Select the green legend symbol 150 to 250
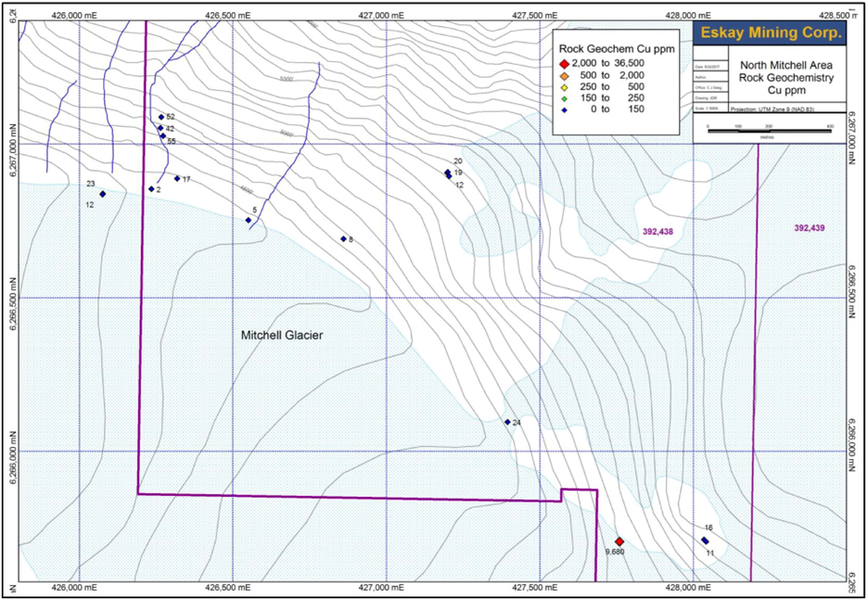868x600 pixels. point(564,97)
